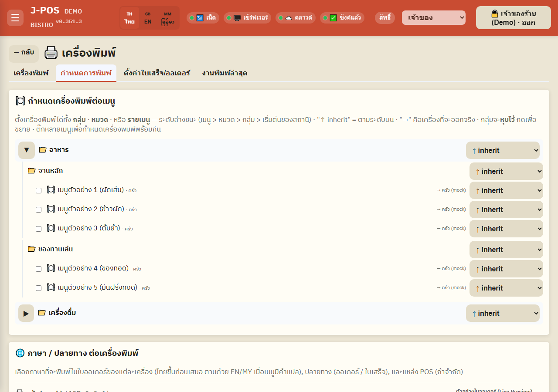The image size is (558, 392).
Task: Click the อาหาร folder icon
Action: tap(42, 150)
